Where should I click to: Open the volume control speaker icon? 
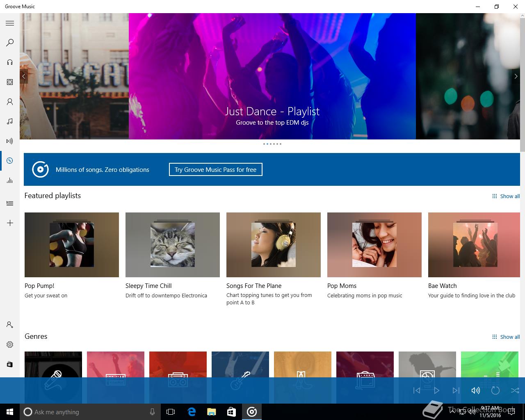pyautogui.click(x=476, y=390)
